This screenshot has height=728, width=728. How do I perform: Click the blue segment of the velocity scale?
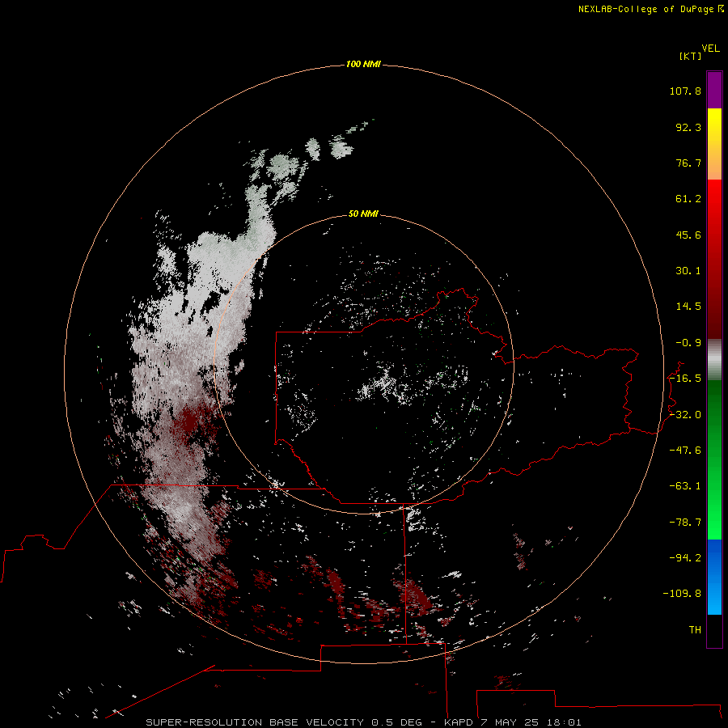pos(714,577)
